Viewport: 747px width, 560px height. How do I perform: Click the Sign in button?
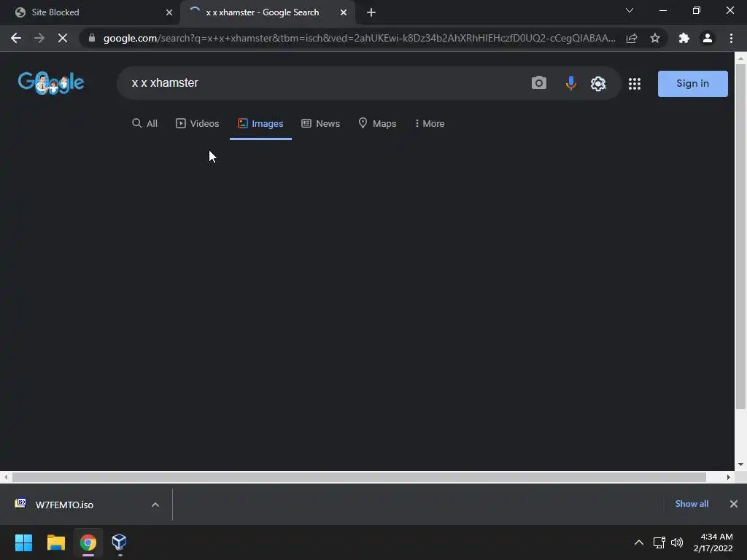(693, 84)
